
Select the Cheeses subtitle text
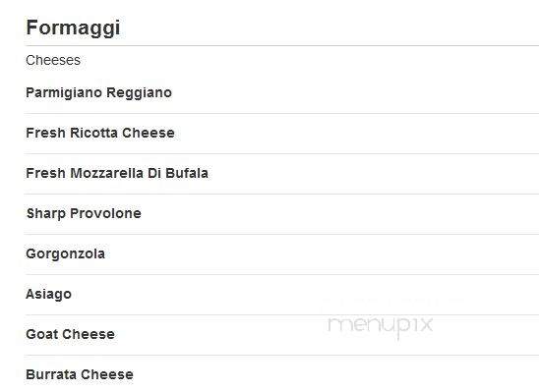tap(53, 60)
